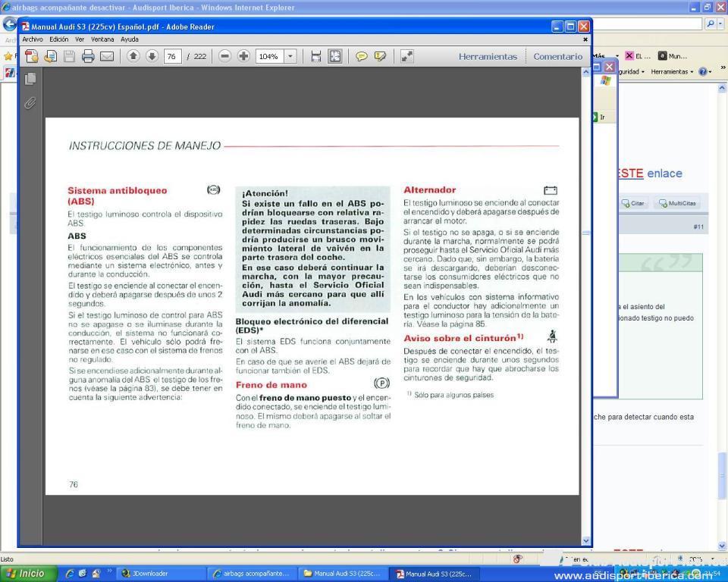This screenshot has width=728, height=582.
Task: Click the Freno de mano heading
Action: [x=271, y=385]
